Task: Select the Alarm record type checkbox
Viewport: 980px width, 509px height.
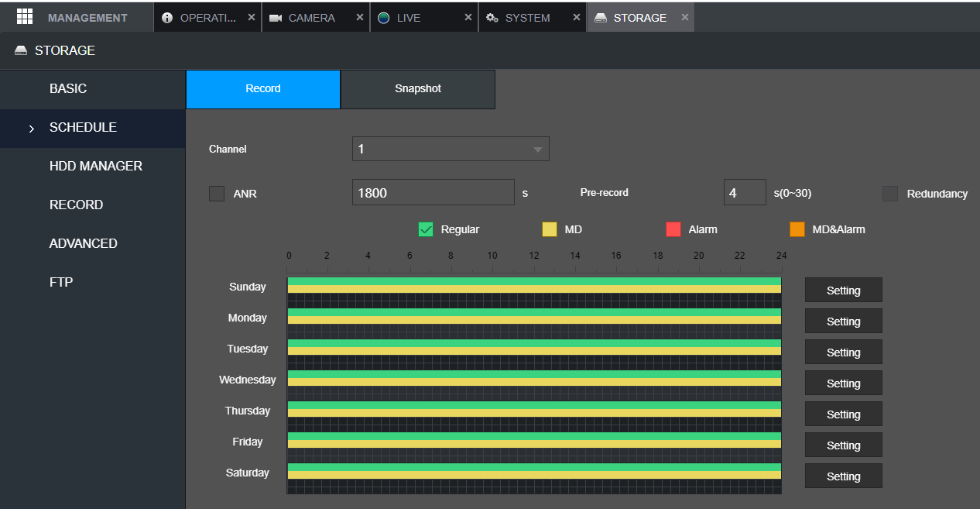Action: pyautogui.click(x=673, y=229)
